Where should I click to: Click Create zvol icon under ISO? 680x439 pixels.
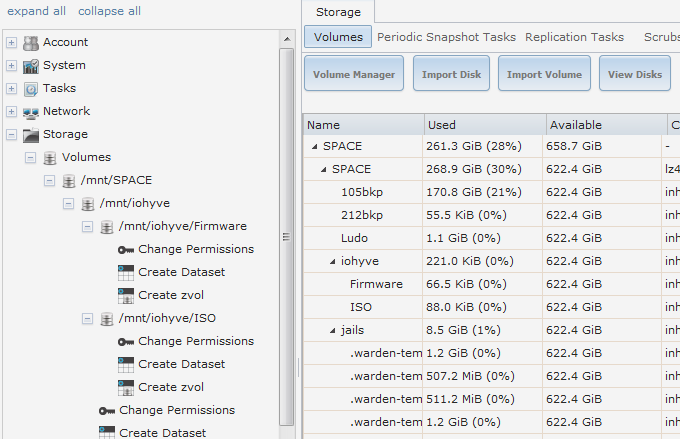point(127,387)
